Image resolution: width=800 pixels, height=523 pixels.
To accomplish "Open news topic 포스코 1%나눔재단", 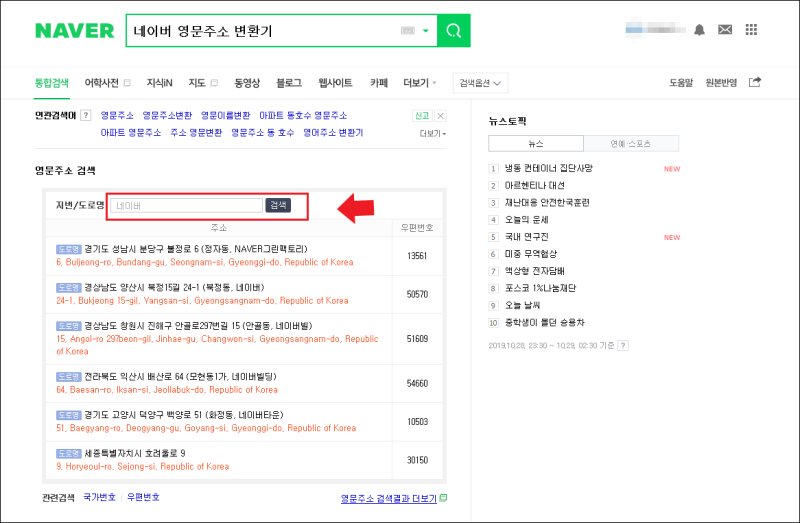I will 540,288.
